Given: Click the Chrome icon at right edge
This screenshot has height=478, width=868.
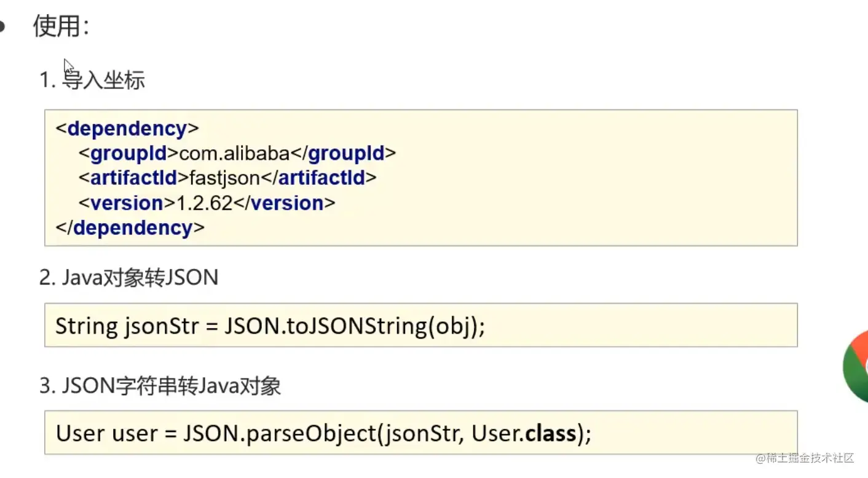Looking at the screenshot, I should tap(856, 366).
